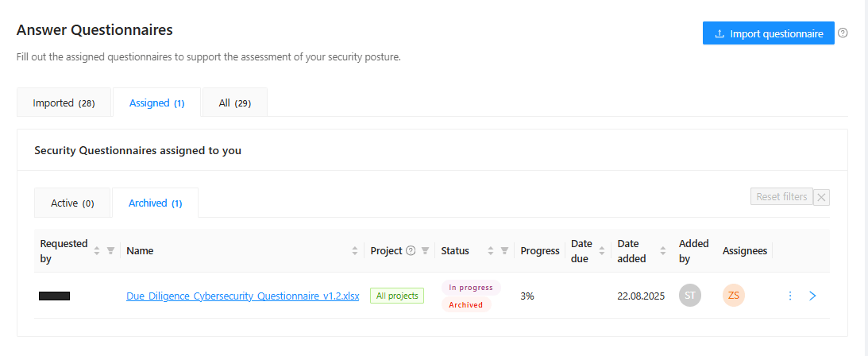The width and height of the screenshot is (868, 356).
Task: Open Due_Diligence_Cybersecurity_Questionnaire_v1.2.xlsx link
Action: (242, 296)
